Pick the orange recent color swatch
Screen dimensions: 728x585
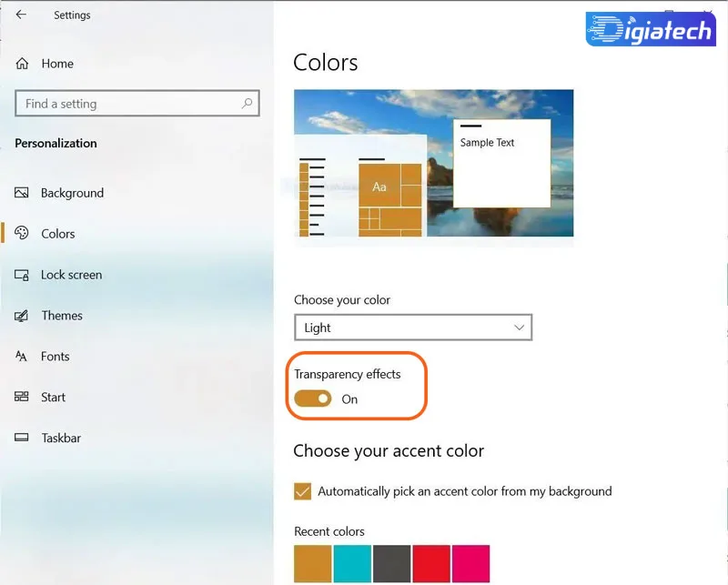313,564
